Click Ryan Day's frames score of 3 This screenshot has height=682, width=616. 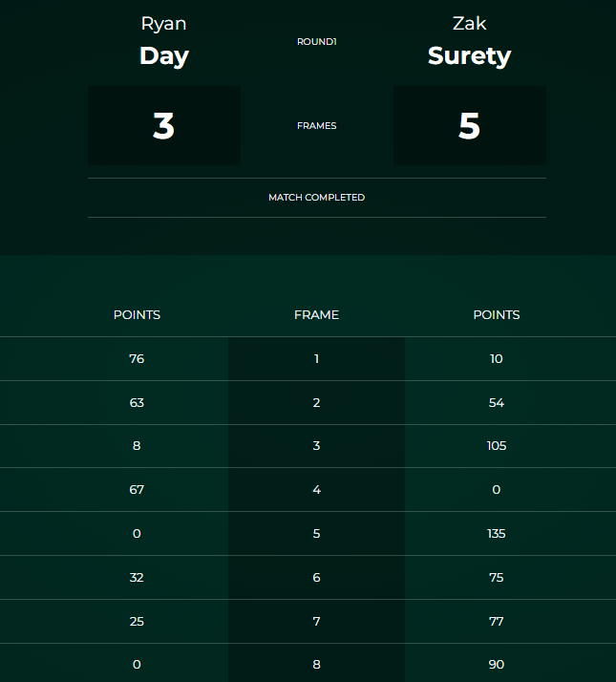tap(164, 126)
